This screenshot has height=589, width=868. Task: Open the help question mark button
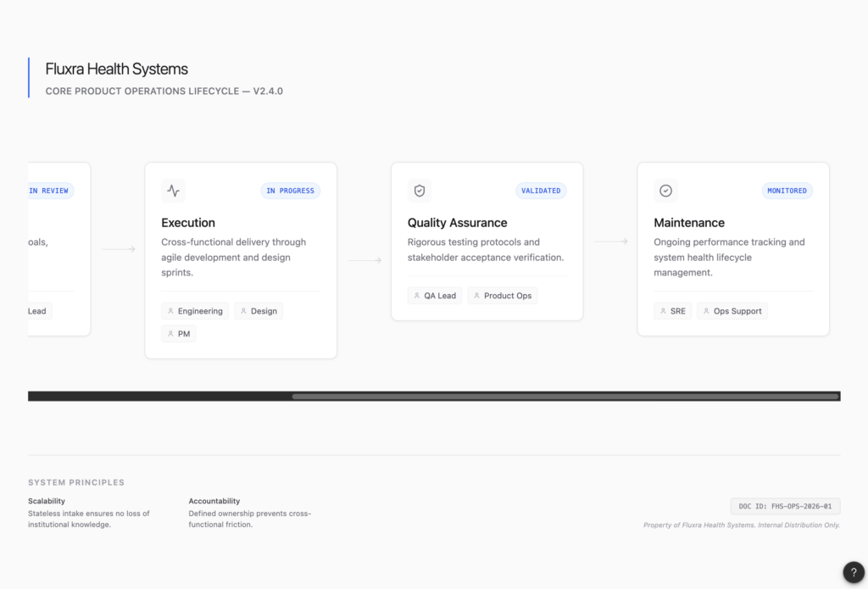[854, 572]
